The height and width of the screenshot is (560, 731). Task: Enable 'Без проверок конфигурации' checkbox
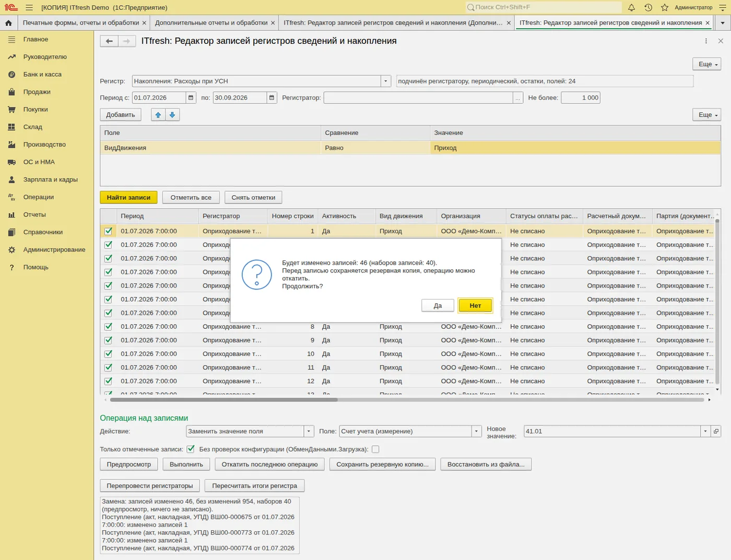375,449
